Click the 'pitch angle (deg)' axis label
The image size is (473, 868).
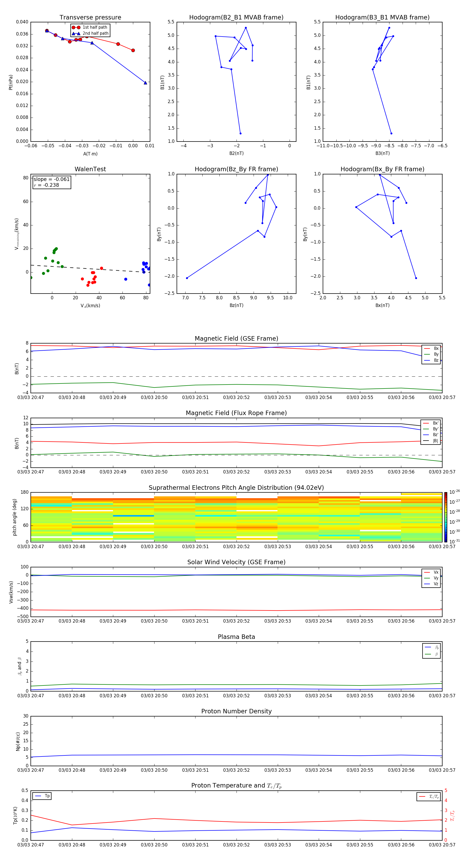[x=14, y=517]
